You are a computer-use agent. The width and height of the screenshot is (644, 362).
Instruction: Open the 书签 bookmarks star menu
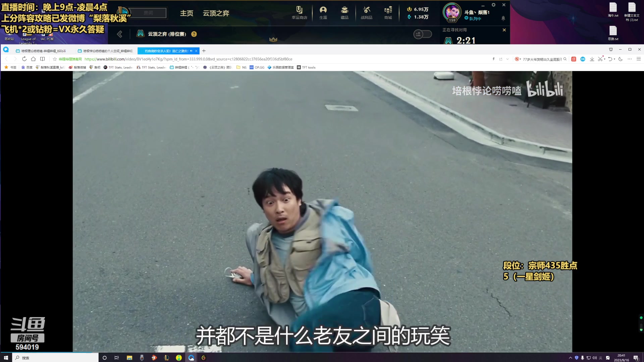[10, 67]
